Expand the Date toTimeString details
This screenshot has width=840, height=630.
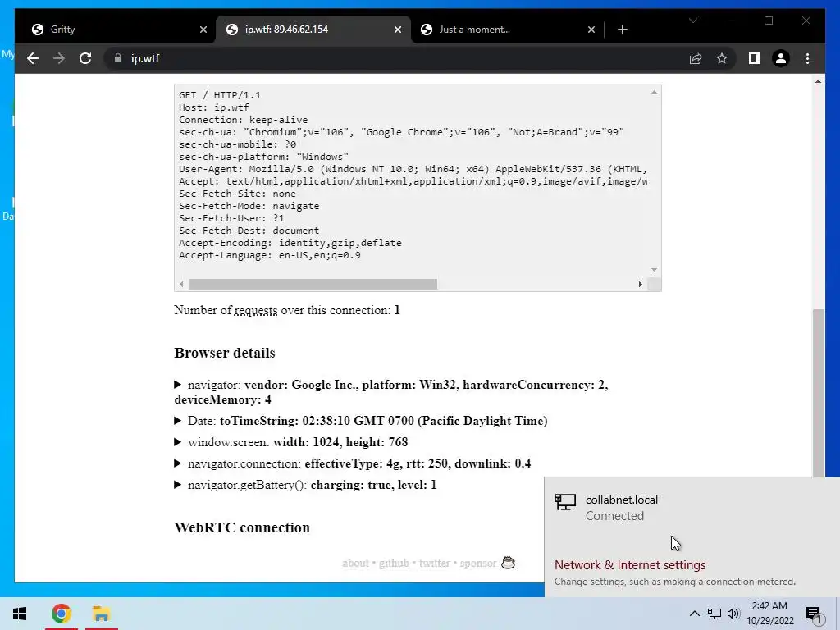pyautogui.click(x=361, y=421)
